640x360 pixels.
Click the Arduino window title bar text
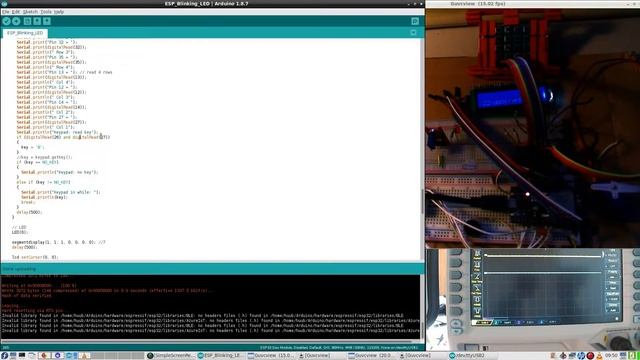coord(207,4)
